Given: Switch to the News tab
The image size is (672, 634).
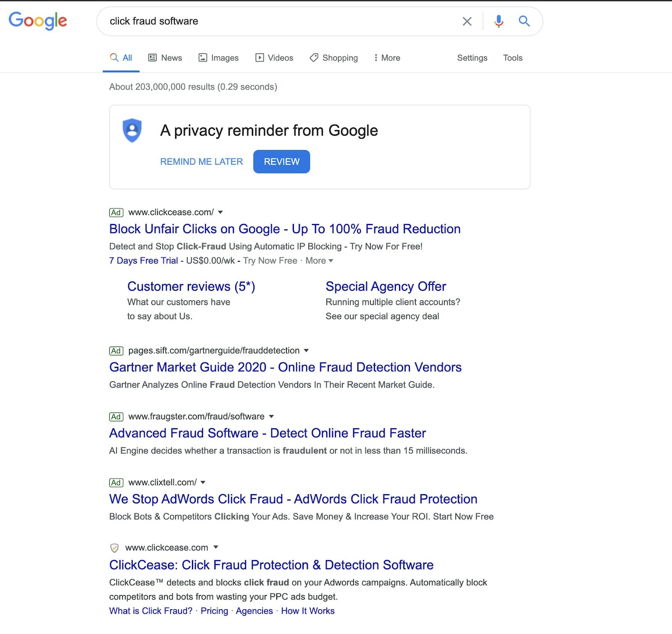Looking at the screenshot, I should click(x=165, y=58).
